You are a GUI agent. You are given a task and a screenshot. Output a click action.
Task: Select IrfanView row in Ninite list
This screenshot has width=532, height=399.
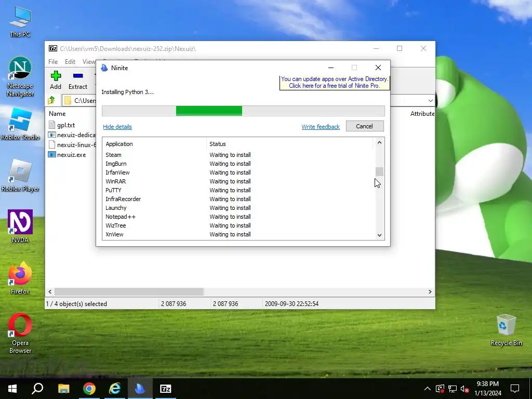click(x=238, y=172)
